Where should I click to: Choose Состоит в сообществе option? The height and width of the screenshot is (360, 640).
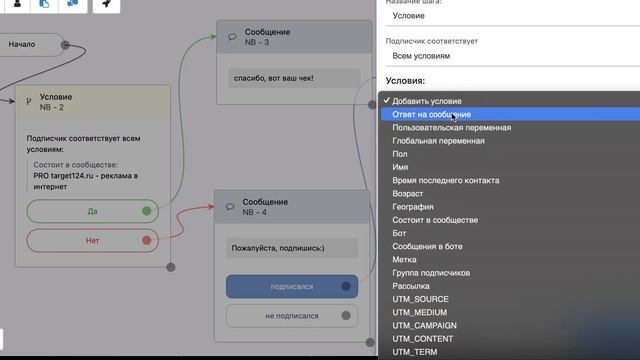(510, 220)
